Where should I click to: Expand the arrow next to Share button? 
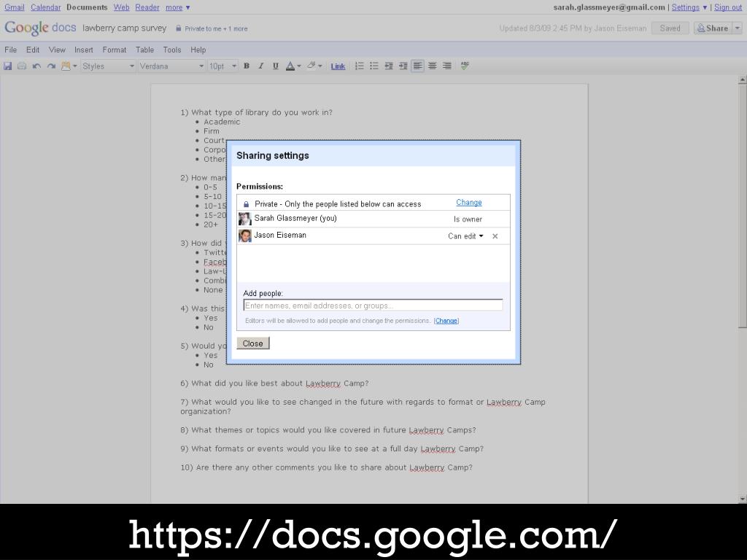click(x=737, y=28)
